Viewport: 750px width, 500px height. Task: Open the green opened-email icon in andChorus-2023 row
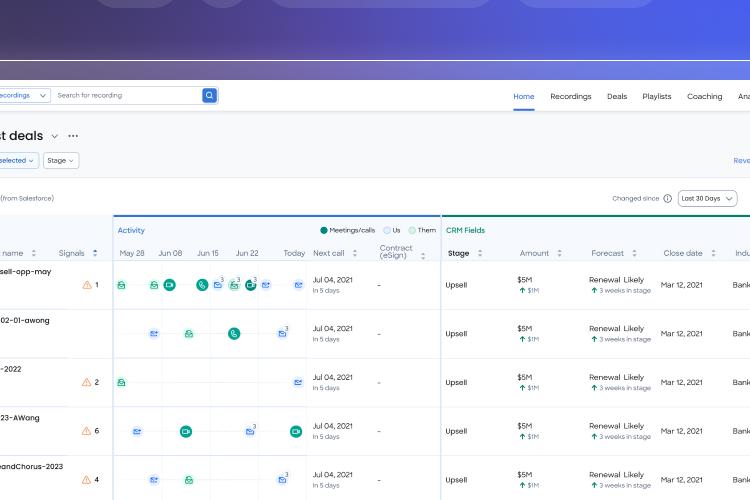(x=189, y=480)
